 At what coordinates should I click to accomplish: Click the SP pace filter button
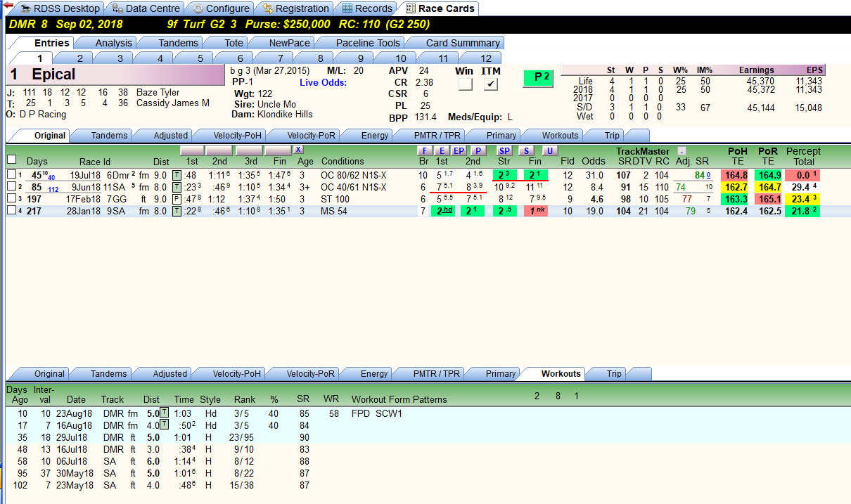tap(504, 150)
